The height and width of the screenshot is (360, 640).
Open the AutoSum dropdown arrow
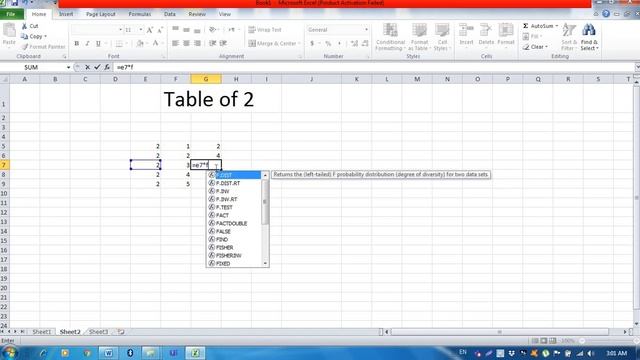point(557,26)
